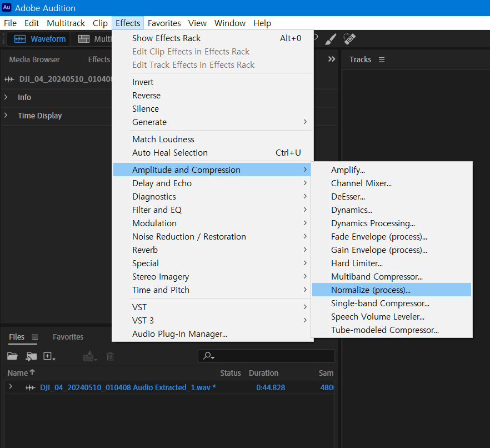Sort files by Name column header
The width and height of the screenshot is (490, 448).
[21, 372]
